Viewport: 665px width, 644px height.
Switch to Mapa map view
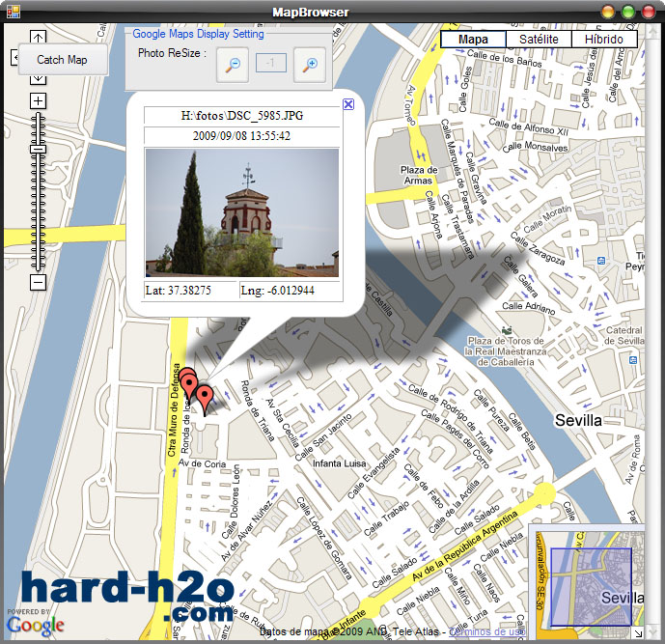(x=473, y=40)
